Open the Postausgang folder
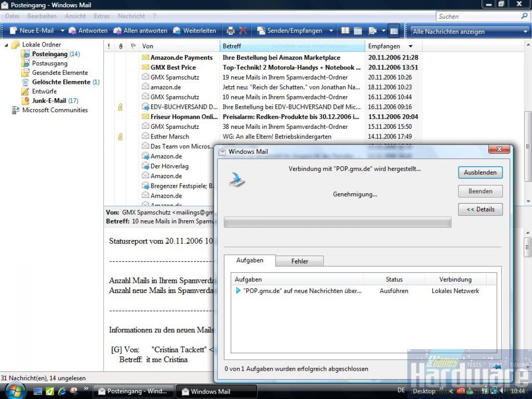Viewport: 532px width, 399px height. (49, 63)
